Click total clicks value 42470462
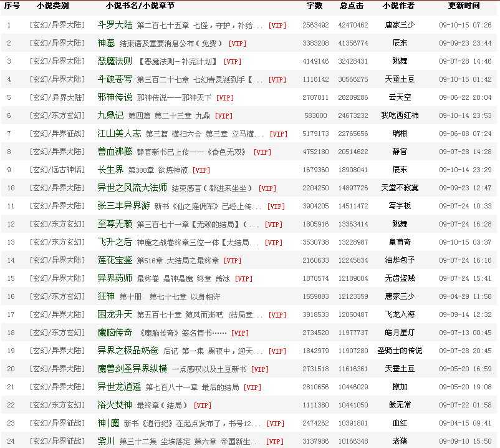 tap(353, 25)
